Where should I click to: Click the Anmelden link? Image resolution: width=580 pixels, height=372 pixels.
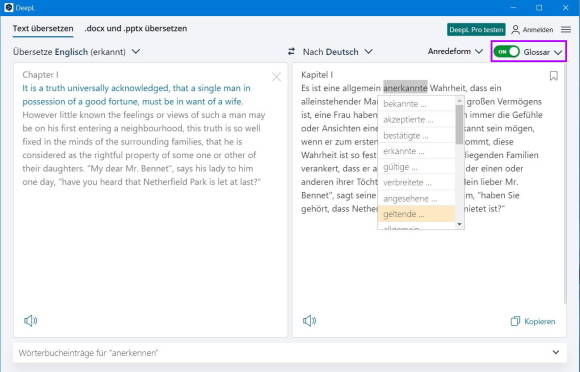[x=538, y=30]
